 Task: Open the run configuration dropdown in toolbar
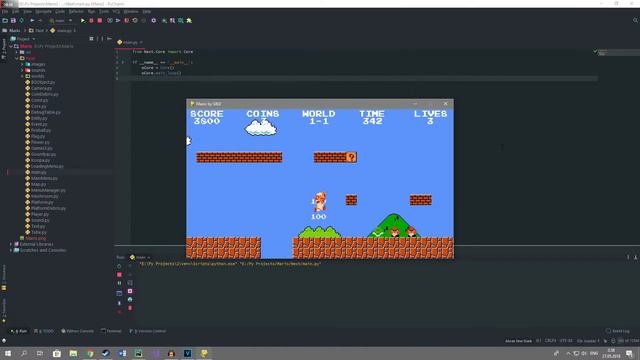[x=60, y=20]
